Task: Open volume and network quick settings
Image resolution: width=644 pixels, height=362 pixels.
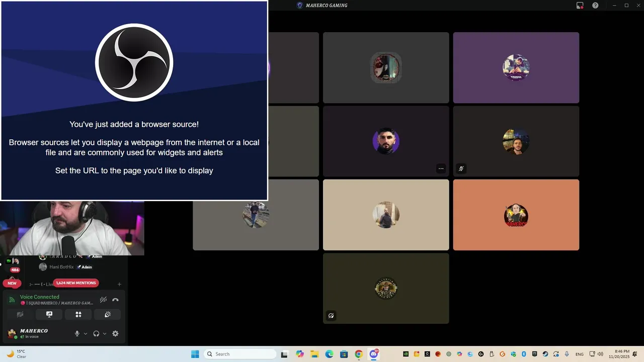Action: (596, 354)
